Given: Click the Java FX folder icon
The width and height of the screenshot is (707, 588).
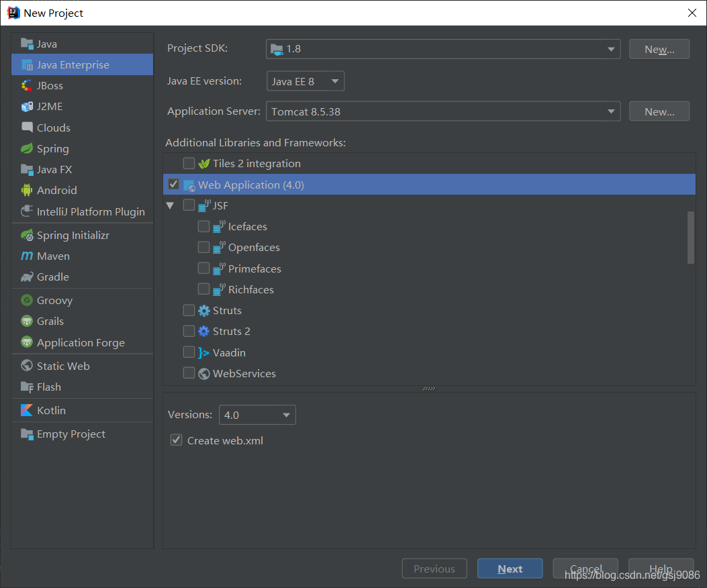Looking at the screenshot, I should 27,170.
